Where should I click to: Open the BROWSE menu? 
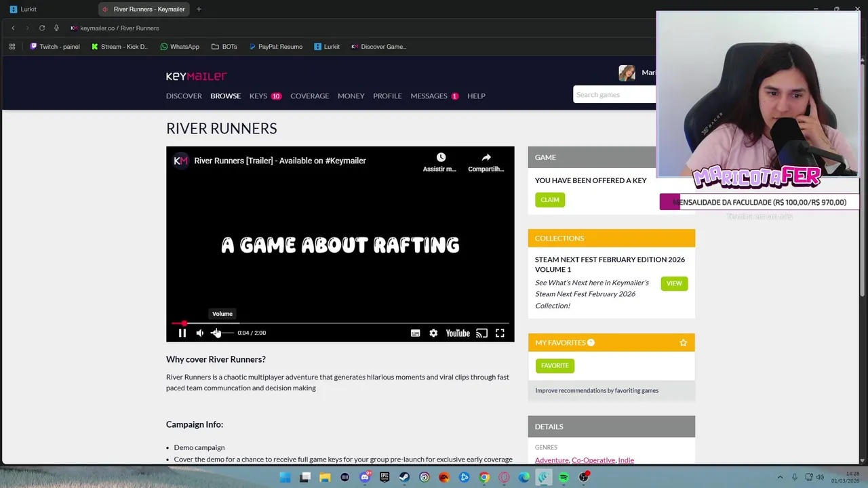225,96
